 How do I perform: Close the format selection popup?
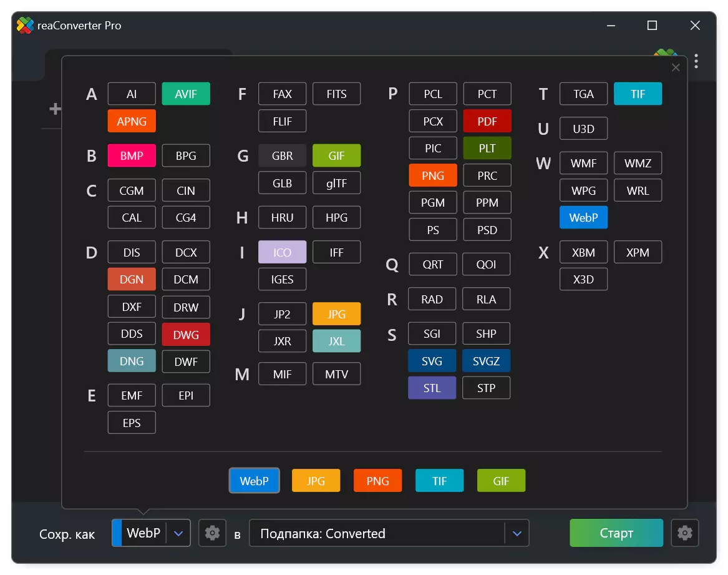[x=676, y=68]
